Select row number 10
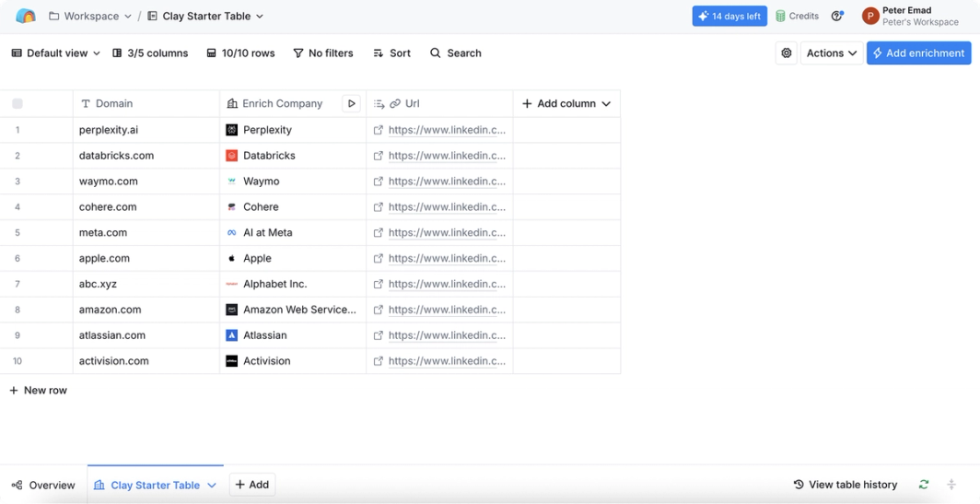 (17, 361)
